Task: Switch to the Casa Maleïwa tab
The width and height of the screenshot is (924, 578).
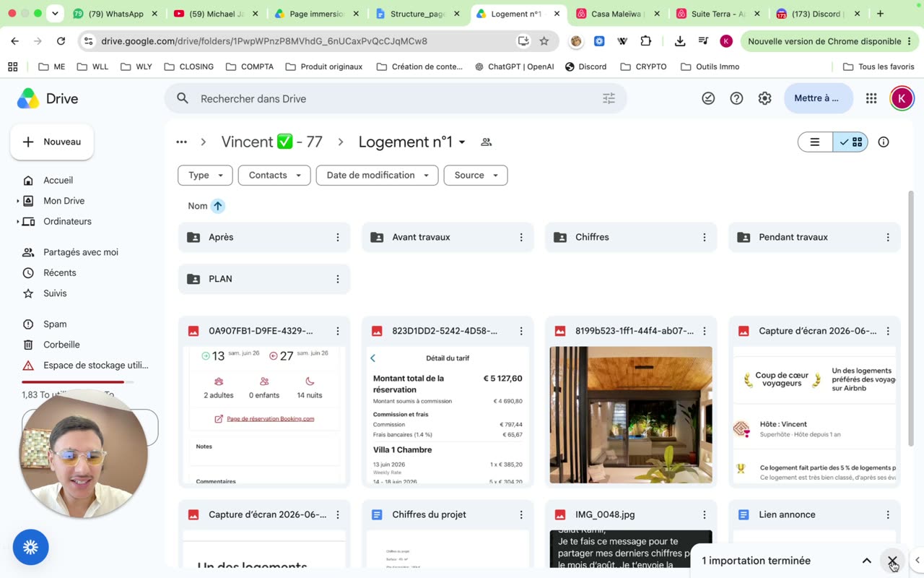Action: point(617,14)
